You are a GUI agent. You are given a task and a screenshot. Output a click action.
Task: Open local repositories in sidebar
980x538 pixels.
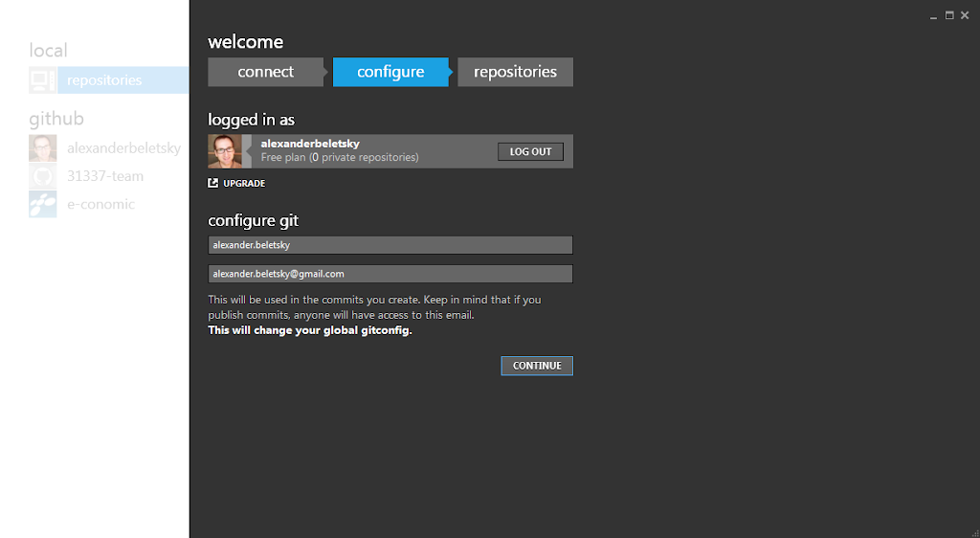point(123,80)
